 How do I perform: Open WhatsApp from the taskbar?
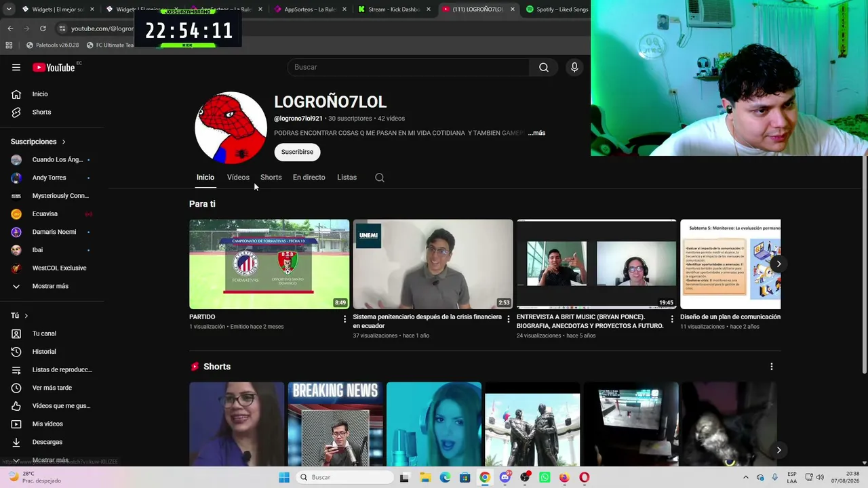coord(545,477)
